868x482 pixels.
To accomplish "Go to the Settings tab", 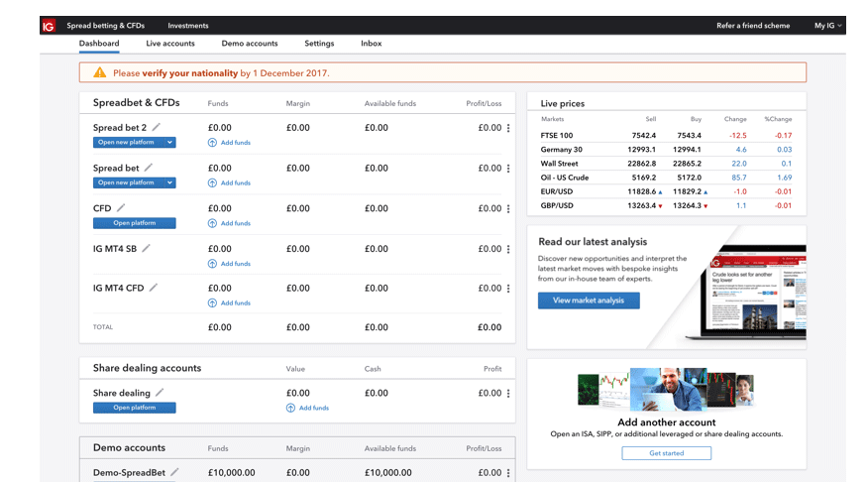I will click(319, 44).
